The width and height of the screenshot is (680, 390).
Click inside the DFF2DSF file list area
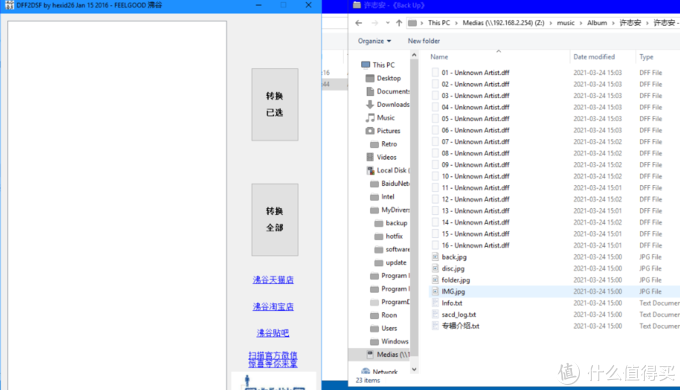click(x=117, y=205)
